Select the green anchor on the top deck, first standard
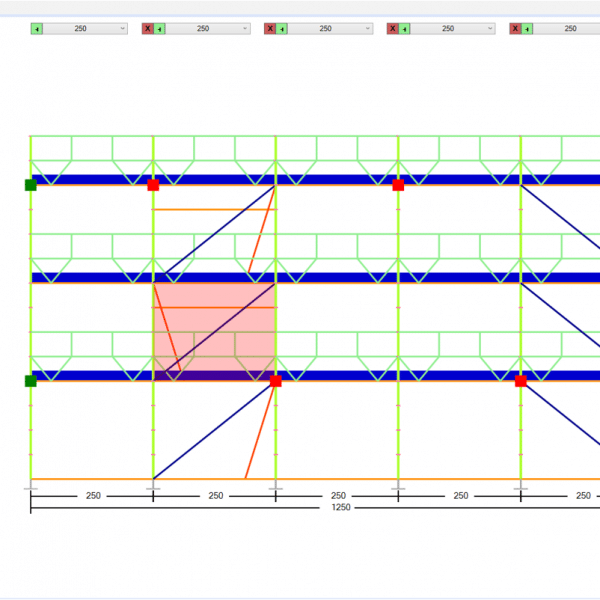600x600 pixels. (x=31, y=185)
